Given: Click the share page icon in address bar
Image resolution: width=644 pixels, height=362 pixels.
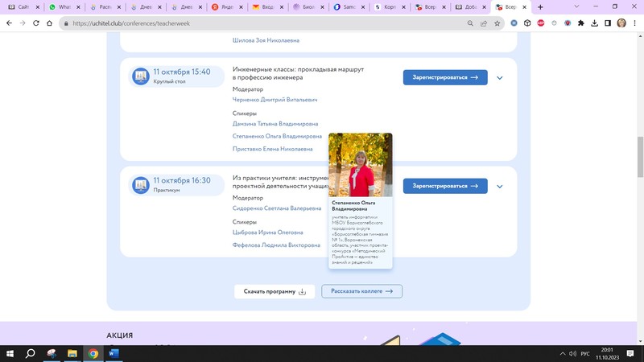Looking at the screenshot, I should 484,23.
